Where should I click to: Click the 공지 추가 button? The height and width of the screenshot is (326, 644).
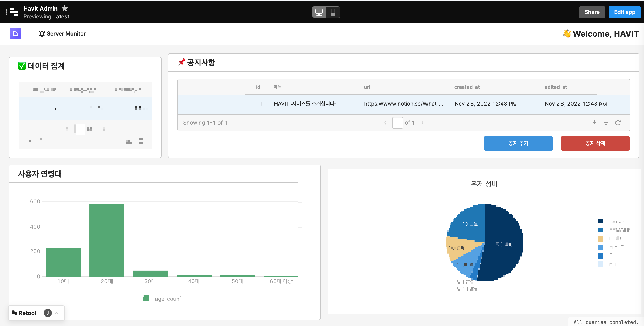518,143
